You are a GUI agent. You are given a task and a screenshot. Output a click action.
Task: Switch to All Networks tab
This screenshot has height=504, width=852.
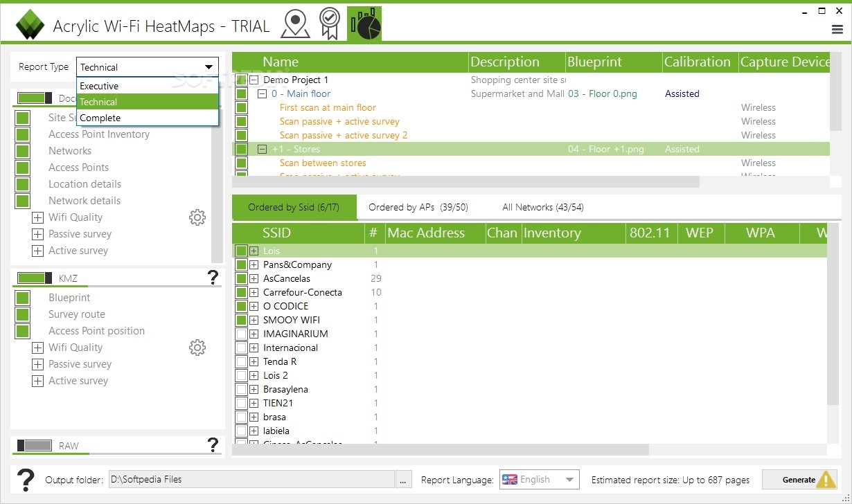(543, 207)
